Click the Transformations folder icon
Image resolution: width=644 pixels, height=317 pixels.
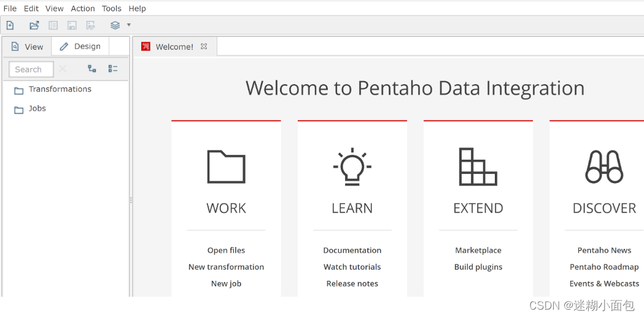coord(19,90)
